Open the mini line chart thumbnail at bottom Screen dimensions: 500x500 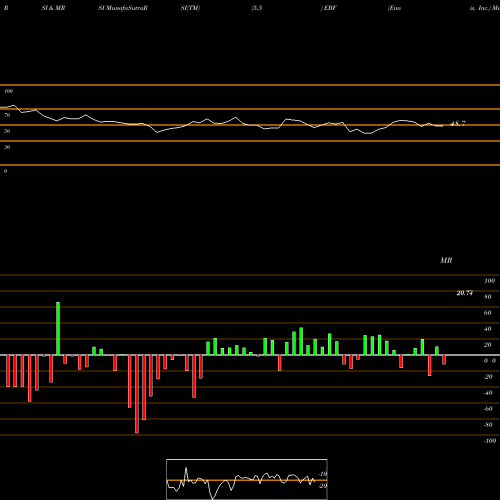247,479
